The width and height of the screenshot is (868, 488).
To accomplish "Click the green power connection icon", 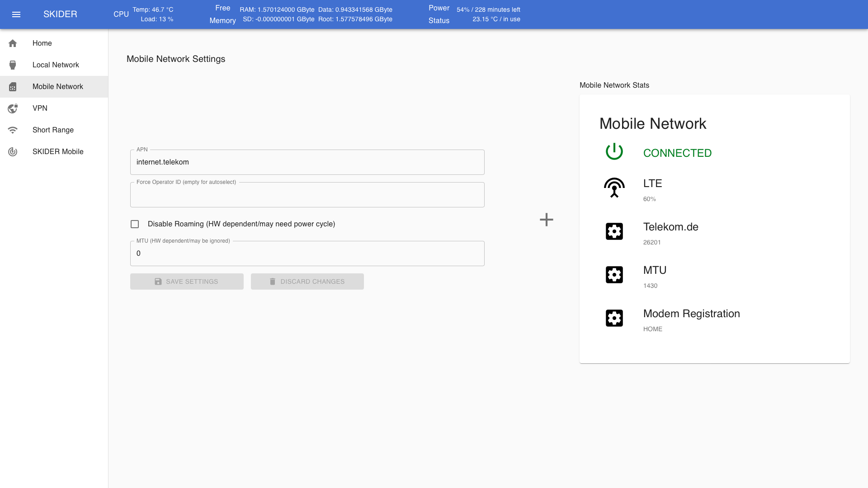I will (x=614, y=151).
